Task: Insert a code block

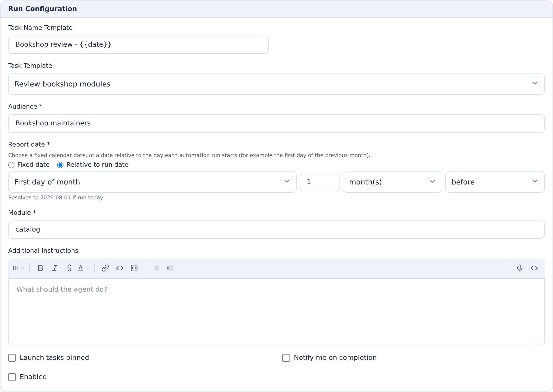Action: click(x=134, y=268)
